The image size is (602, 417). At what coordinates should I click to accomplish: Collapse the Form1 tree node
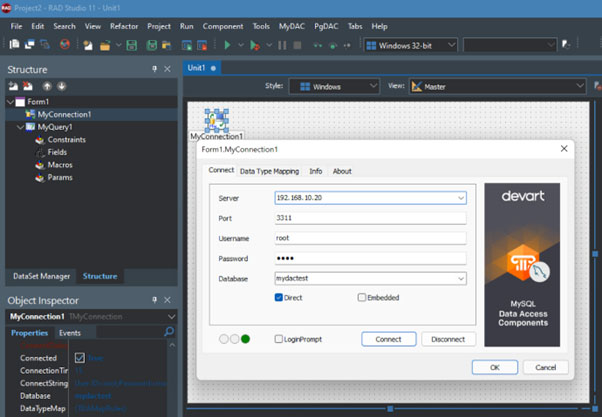[x=10, y=102]
